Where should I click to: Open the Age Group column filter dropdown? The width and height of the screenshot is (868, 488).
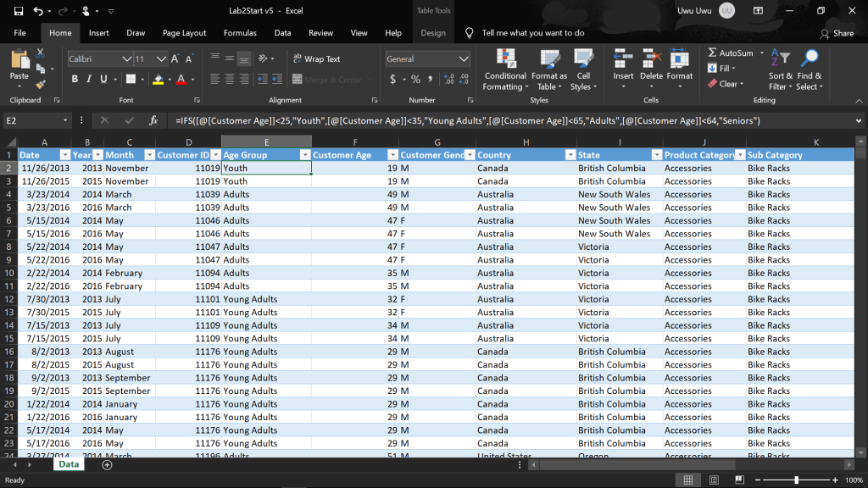click(305, 155)
